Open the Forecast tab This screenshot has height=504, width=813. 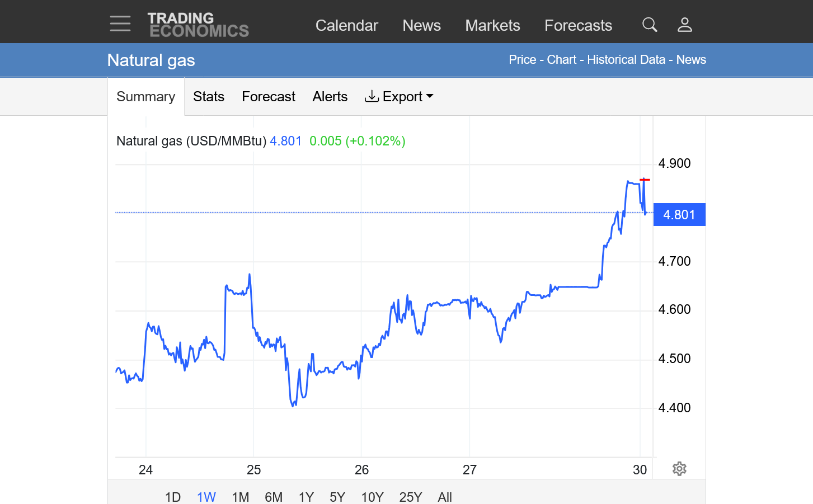268,97
